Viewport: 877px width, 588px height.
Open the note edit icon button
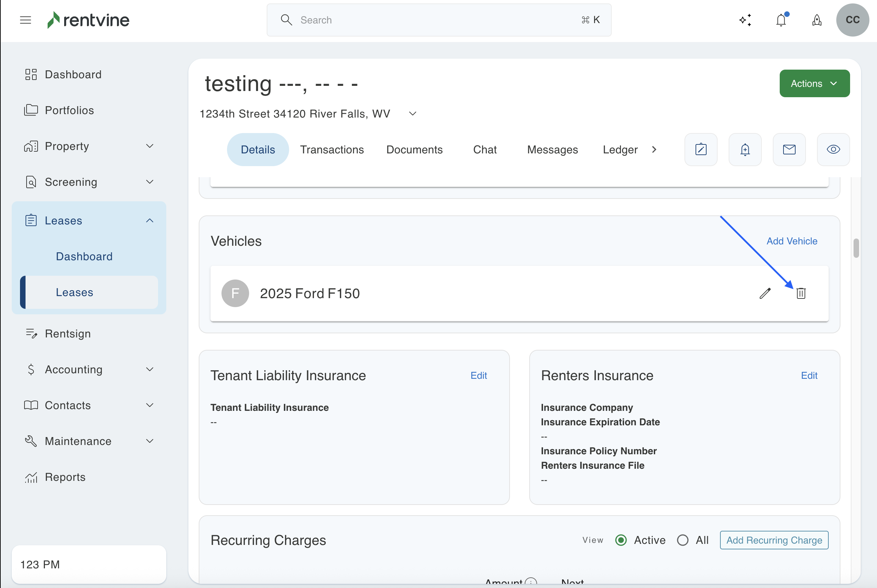pos(701,150)
